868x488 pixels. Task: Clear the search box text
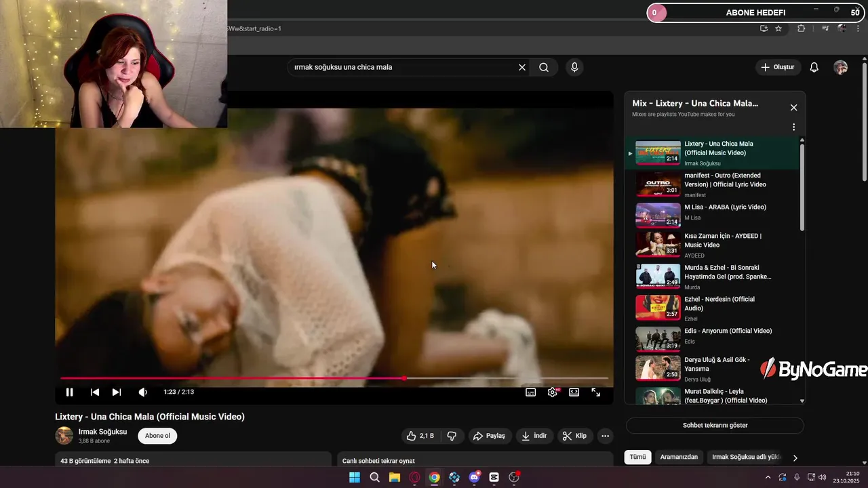click(x=522, y=67)
